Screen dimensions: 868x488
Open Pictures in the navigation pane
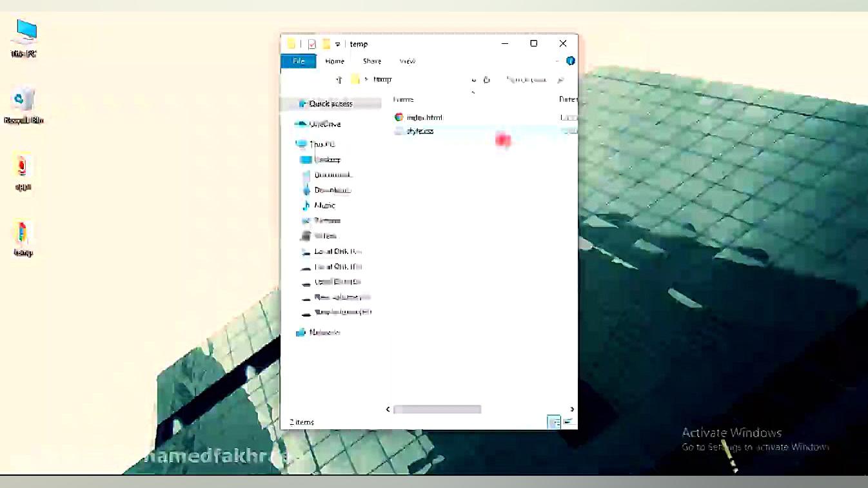pos(327,220)
